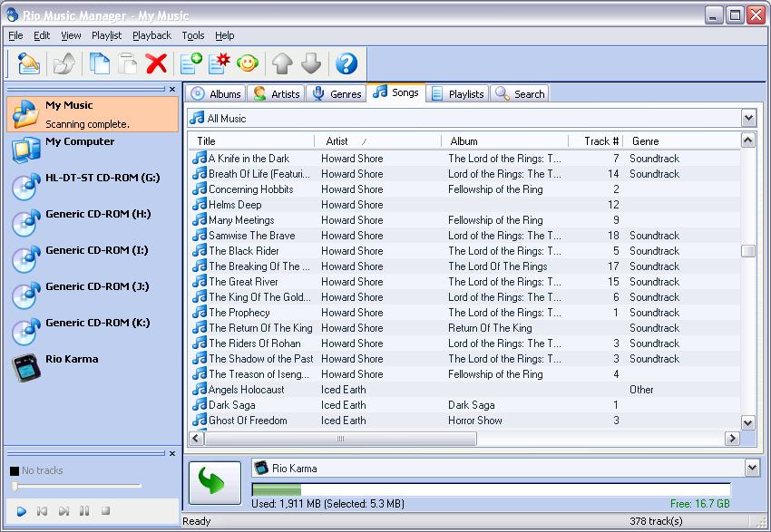The height and width of the screenshot is (532, 771).
Task: Sort songs by the Track # column header
Action: pyautogui.click(x=595, y=141)
